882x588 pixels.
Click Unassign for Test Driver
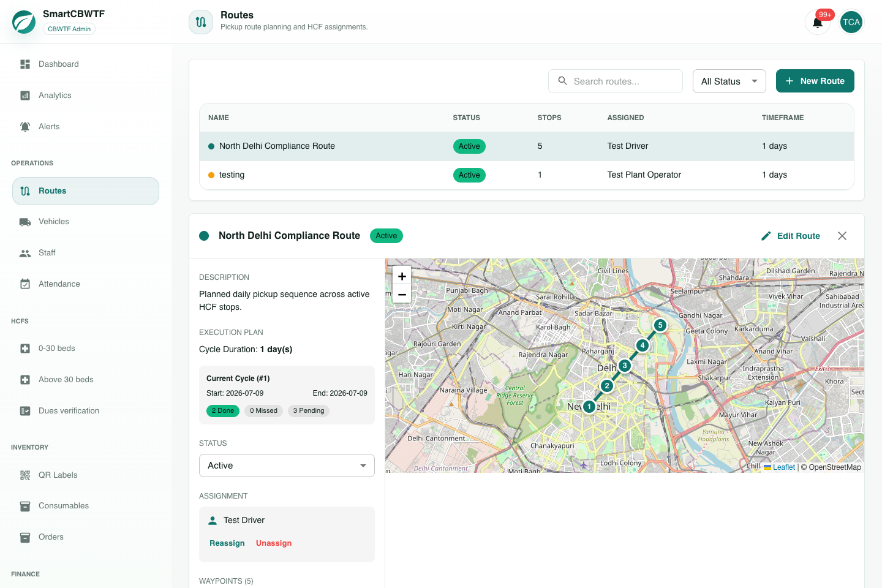coord(274,543)
